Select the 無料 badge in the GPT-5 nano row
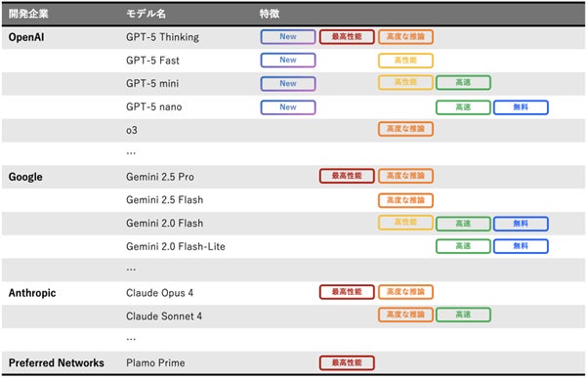Screen dimensions: 588x379 (521, 107)
